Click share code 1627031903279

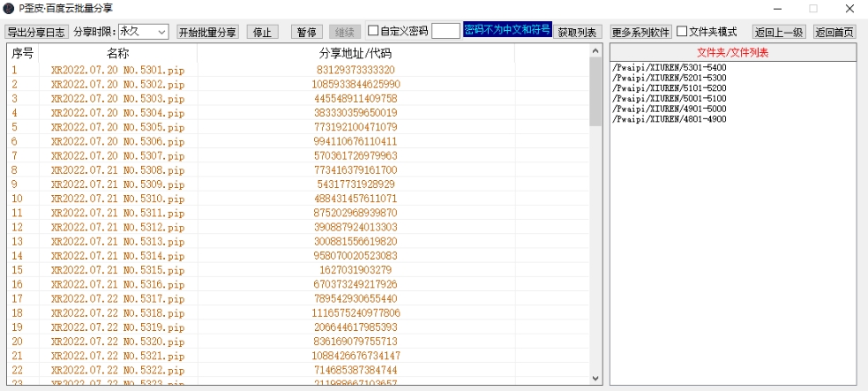click(x=356, y=270)
